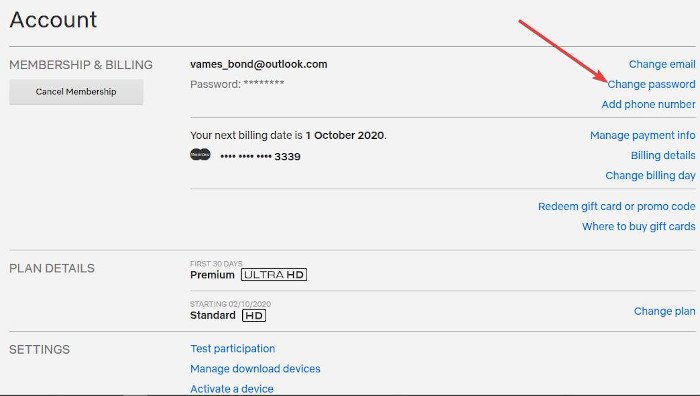Open the Change billing day link
Image resolution: width=700 pixels, height=396 pixels.
[x=650, y=175]
